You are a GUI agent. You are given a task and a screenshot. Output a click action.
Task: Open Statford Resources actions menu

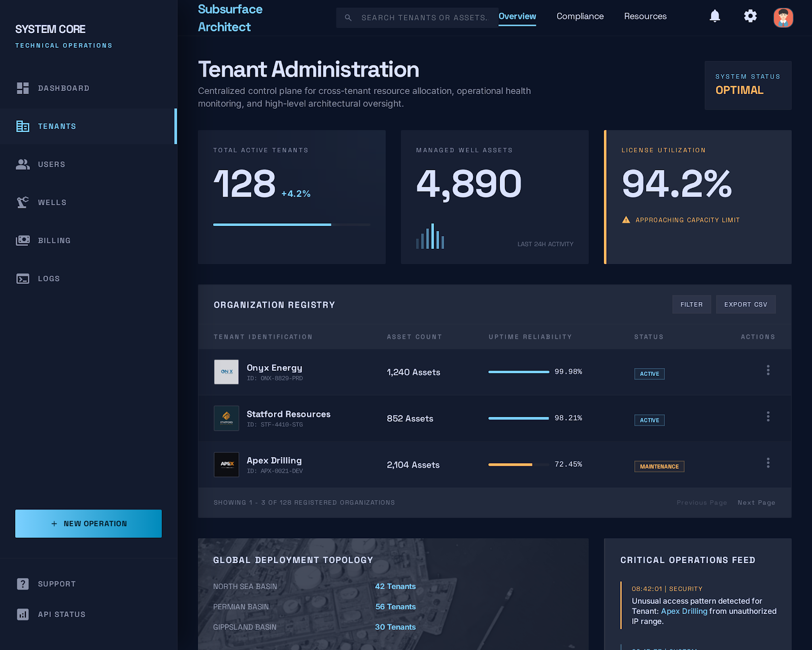pos(768,416)
